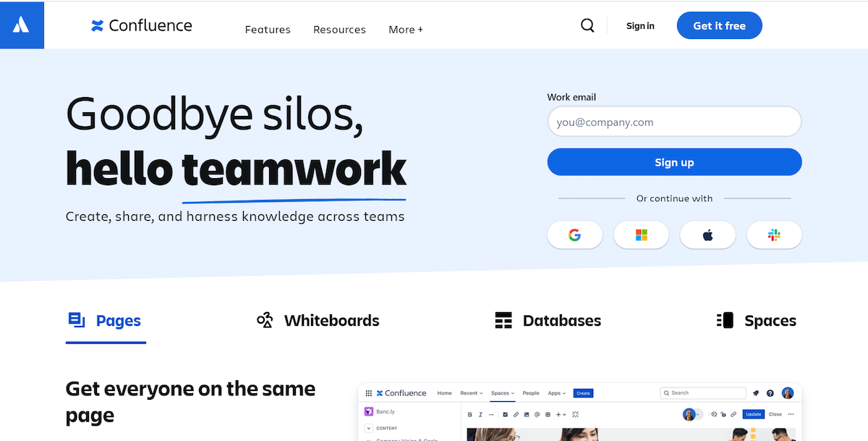Click the Databases table icon
868x441 pixels.
[x=503, y=320]
